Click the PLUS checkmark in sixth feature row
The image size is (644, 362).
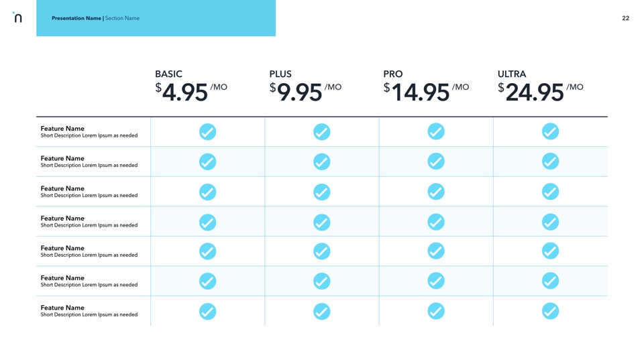(322, 281)
